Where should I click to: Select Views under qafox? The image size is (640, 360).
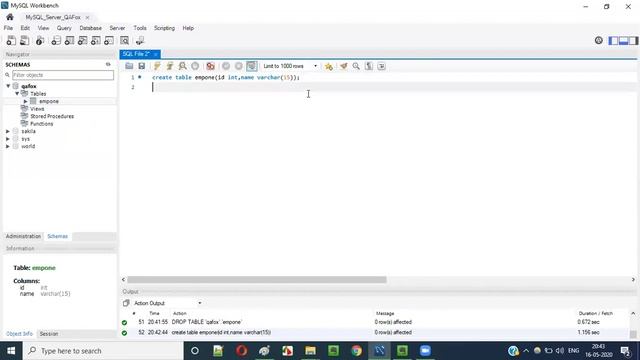(37, 109)
